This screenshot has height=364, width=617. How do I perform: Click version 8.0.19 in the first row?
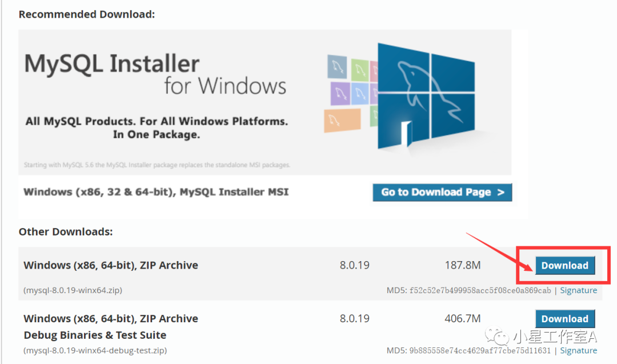pos(355,265)
